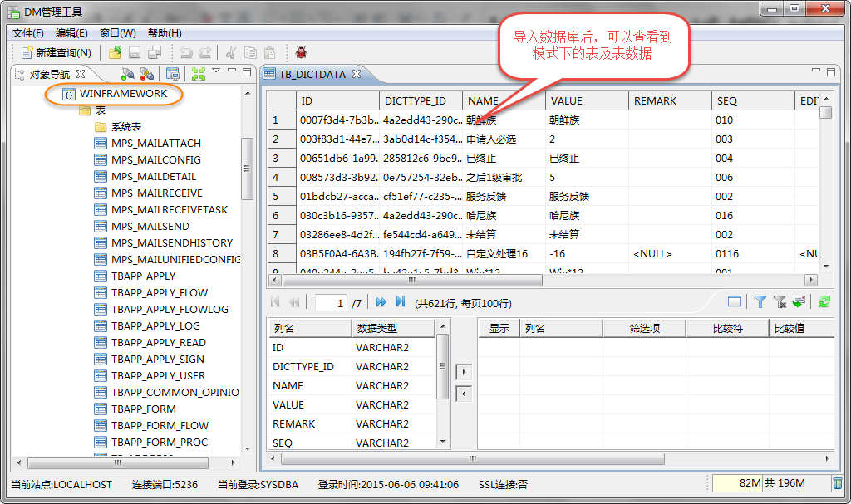Open the 编辑(E) menu
This screenshot has height=504, width=851.
(x=71, y=33)
